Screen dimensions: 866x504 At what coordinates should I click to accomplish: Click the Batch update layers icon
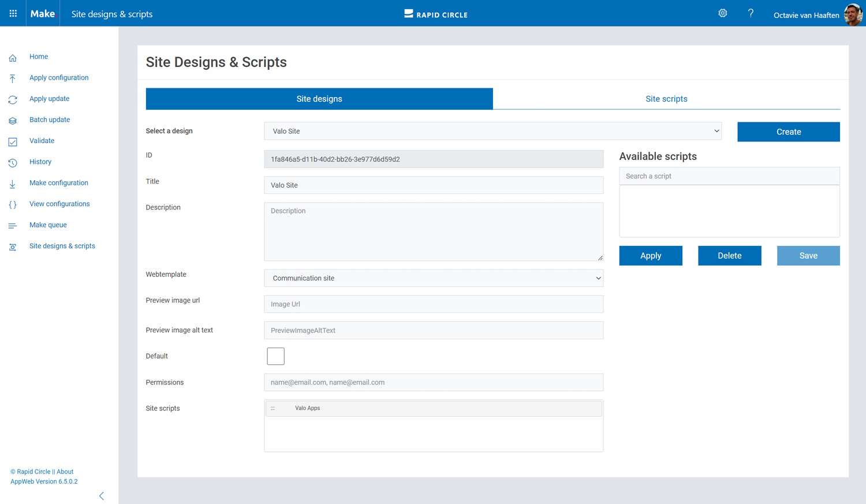coord(13,121)
